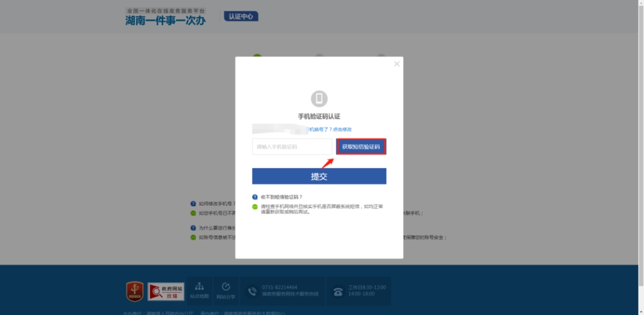Click the red government emblem badge in footer
The height and width of the screenshot is (315, 644).
point(135,291)
